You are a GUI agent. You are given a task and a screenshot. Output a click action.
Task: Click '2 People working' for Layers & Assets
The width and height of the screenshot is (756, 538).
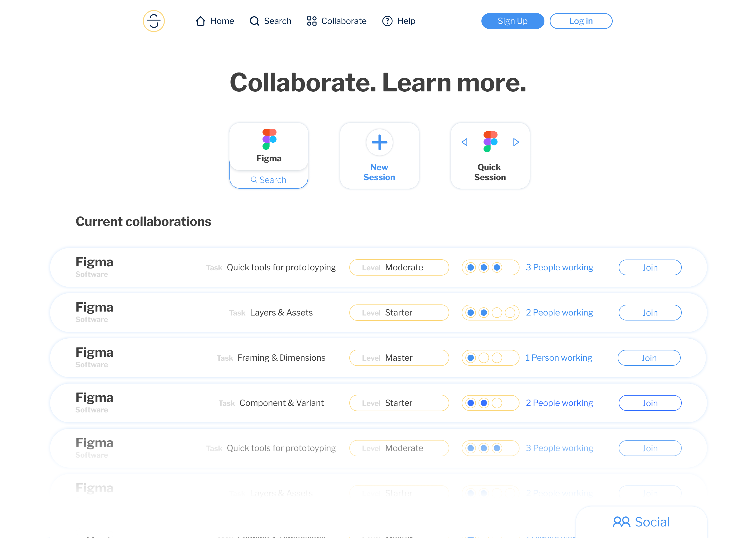tap(559, 312)
